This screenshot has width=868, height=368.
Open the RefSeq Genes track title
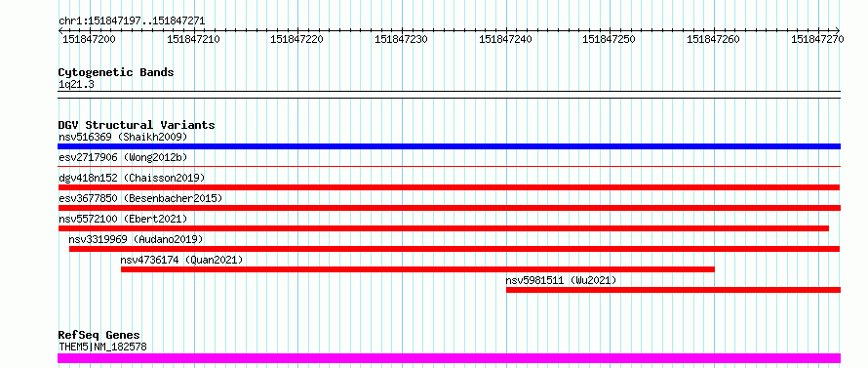(x=99, y=336)
